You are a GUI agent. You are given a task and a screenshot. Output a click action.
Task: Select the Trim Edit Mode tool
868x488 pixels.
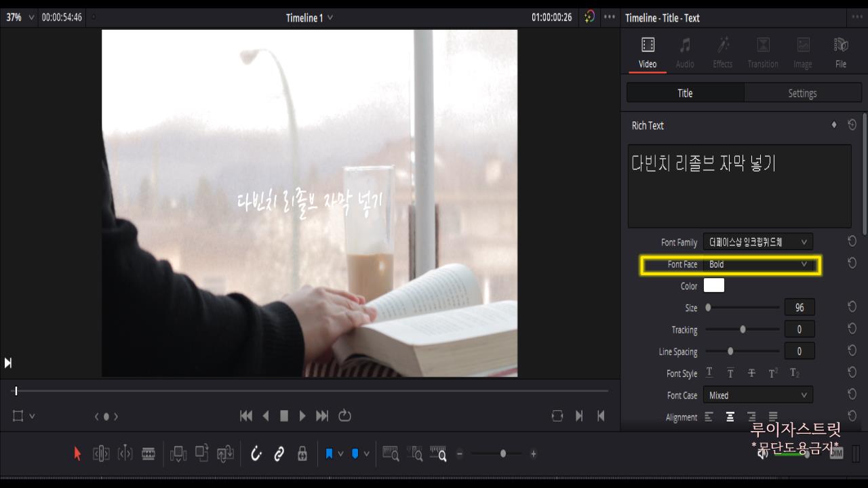tap(101, 454)
